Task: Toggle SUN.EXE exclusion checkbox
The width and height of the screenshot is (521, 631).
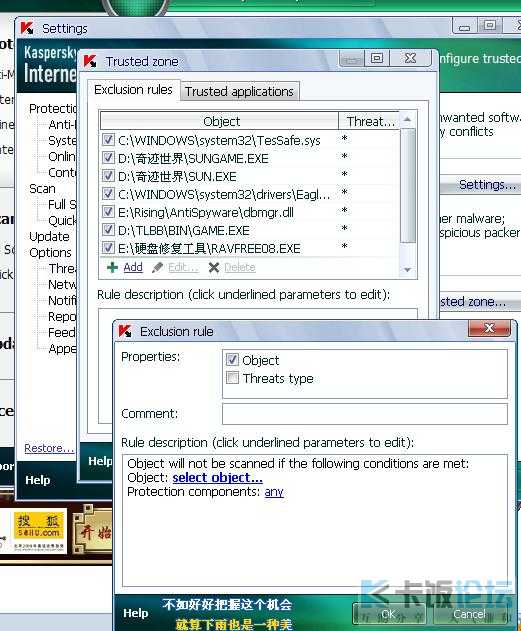Action: point(108,175)
